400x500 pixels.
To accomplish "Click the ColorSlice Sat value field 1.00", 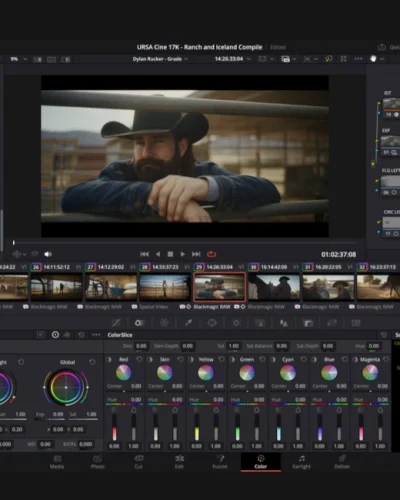I will [234, 346].
